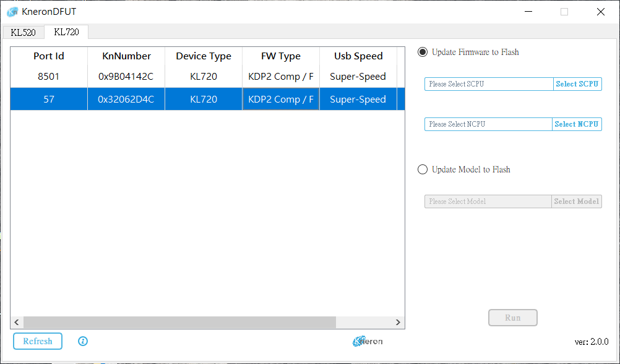Click the Select NCPU button
Screen dimensions: 620x364
click(577, 124)
